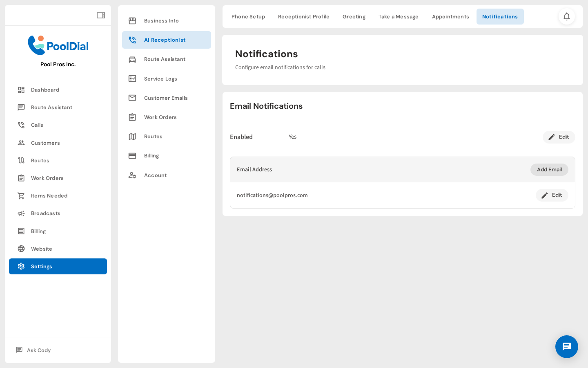Viewport: 588px width, 368px height.
Task: Collapse the sidebar using the panel icon
Action: (101, 15)
